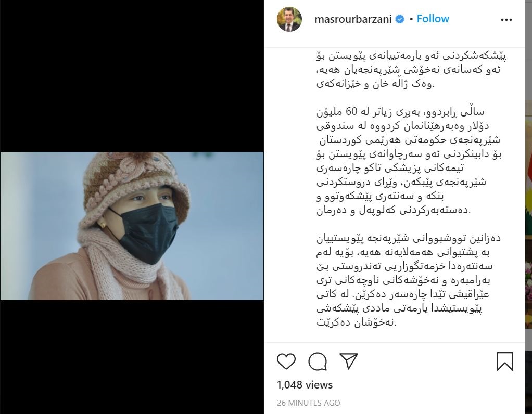The height and width of the screenshot is (414, 532).
Task: View the 1,048 views count details
Action: [x=305, y=385]
